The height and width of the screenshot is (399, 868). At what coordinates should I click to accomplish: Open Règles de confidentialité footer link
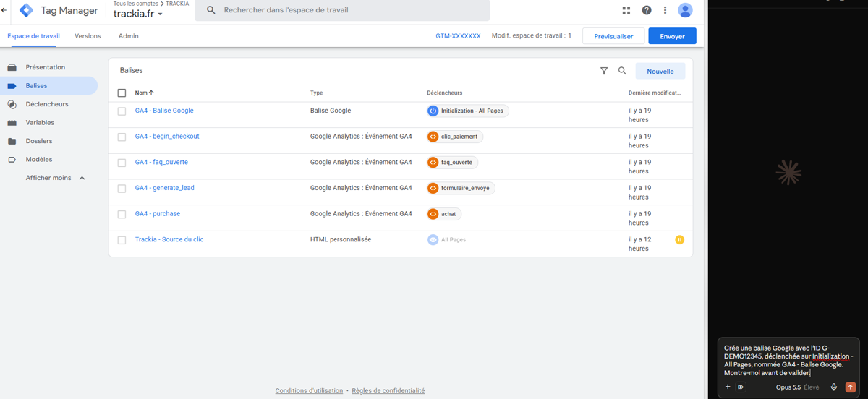tap(388, 391)
